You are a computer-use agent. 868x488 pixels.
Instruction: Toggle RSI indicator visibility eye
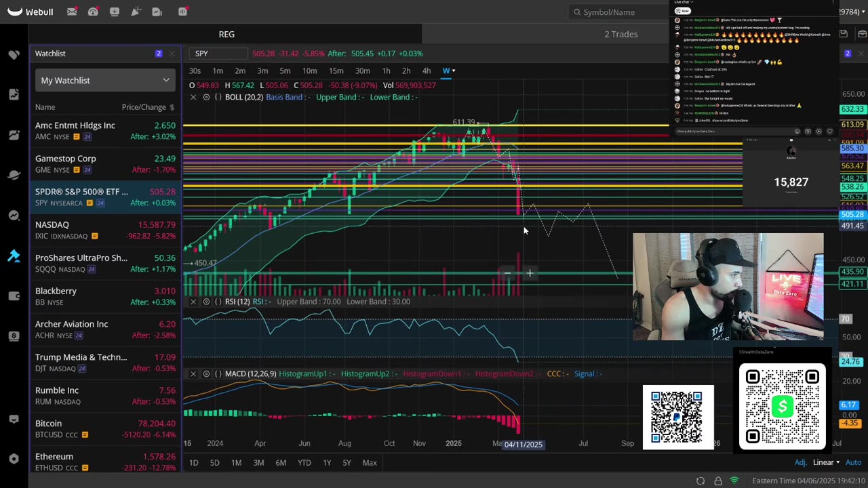[x=206, y=302]
